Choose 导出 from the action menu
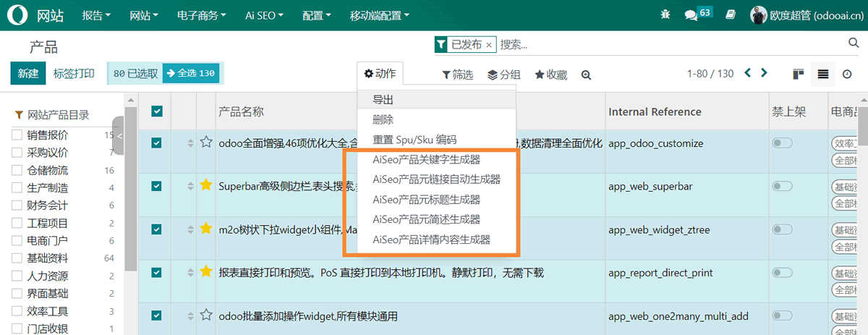The image size is (868, 335). 436,99
